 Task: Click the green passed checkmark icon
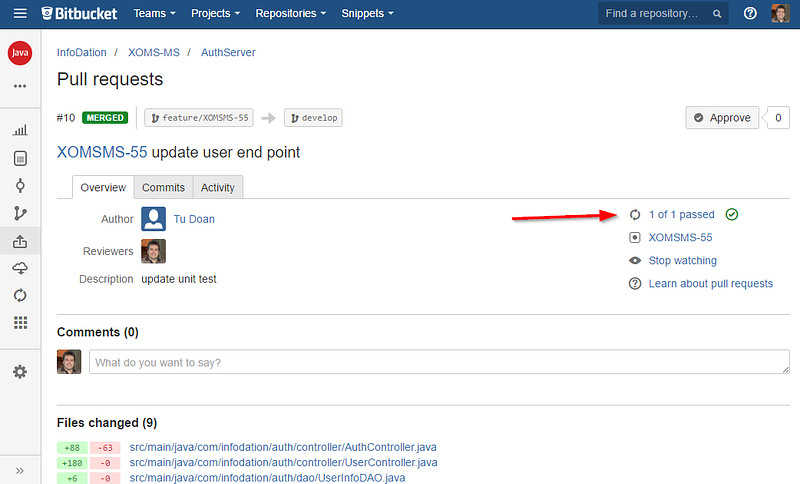pos(732,214)
